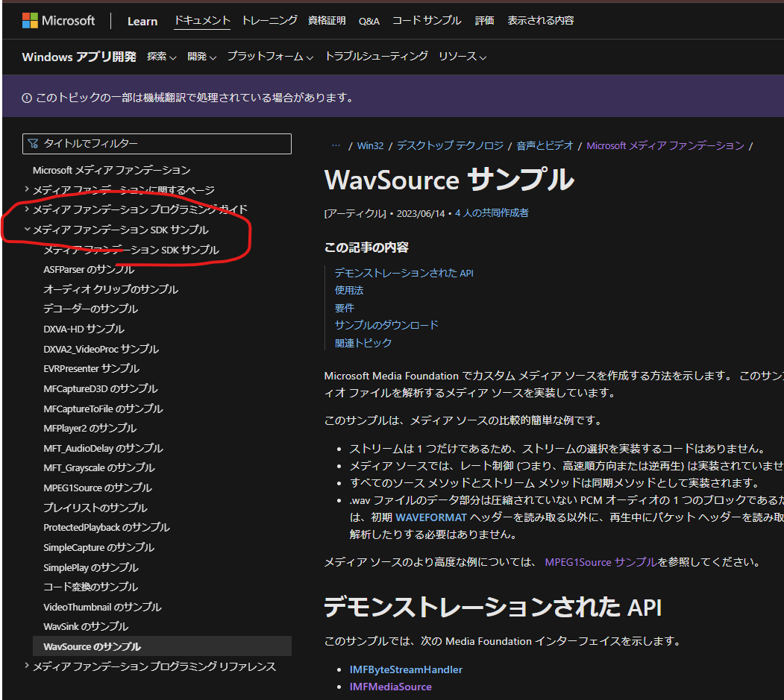Open Win32 breadcrumb link
Image resolution: width=784 pixels, height=700 pixels.
[x=371, y=146]
